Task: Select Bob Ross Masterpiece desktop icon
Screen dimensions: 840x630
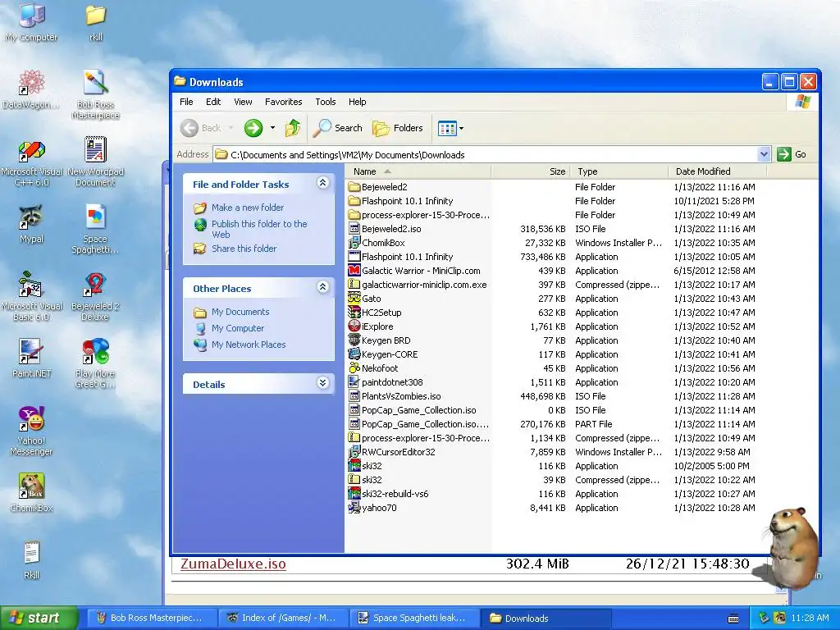Action: pyautogui.click(x=96, y=94)
